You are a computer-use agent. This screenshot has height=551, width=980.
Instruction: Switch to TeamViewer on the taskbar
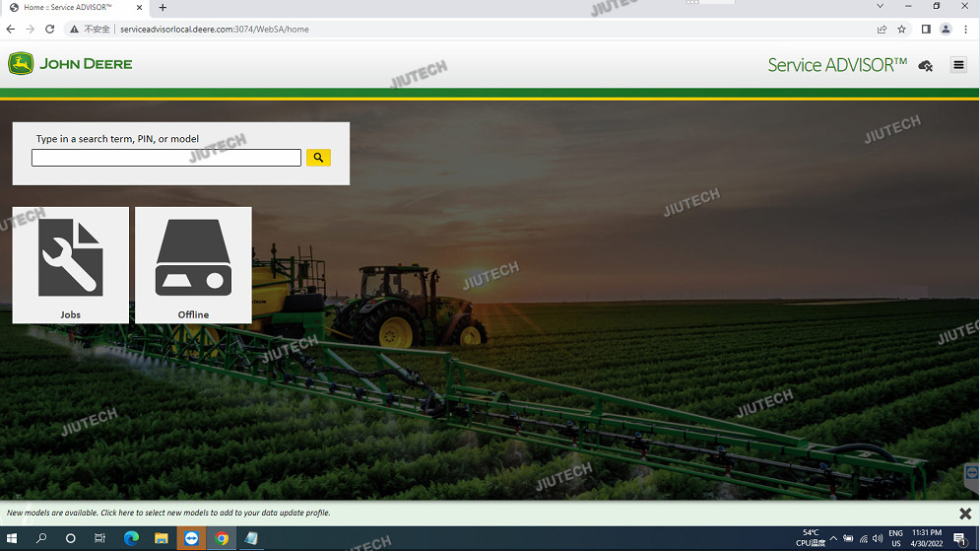[191, 538]
